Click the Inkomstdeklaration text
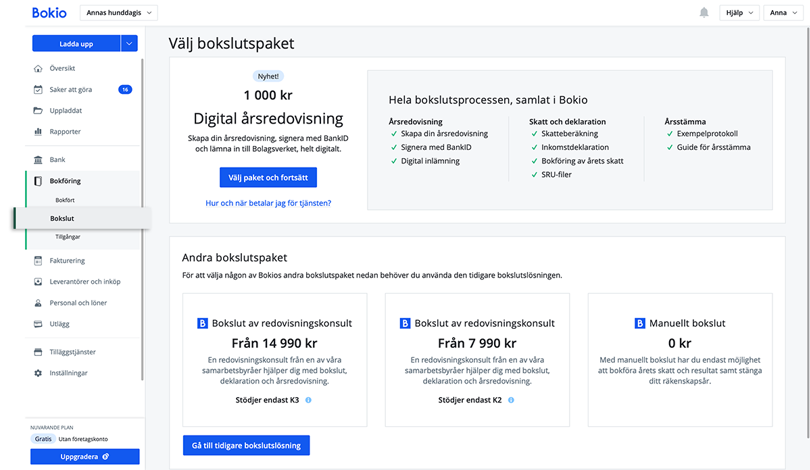 tap(575, 147)
